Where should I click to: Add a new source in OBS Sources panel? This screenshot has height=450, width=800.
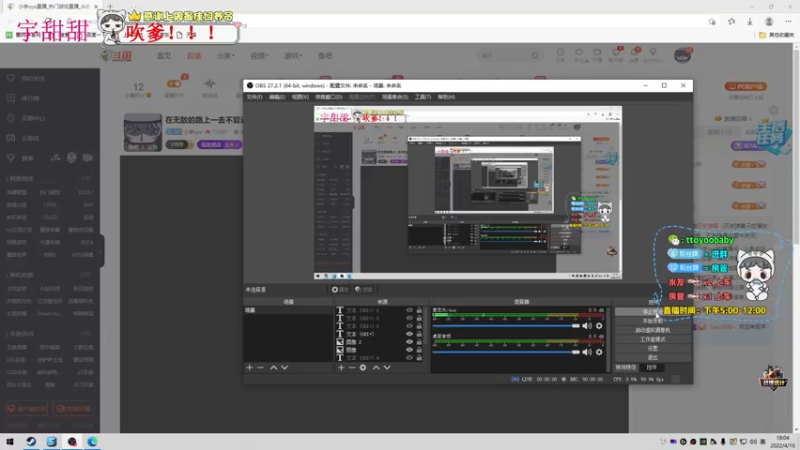coord(341,367)
